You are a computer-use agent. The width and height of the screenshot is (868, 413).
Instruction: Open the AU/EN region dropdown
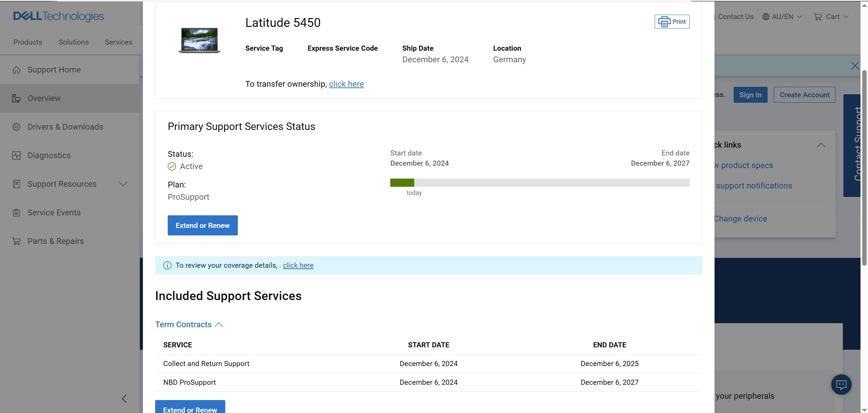point(782,17)
